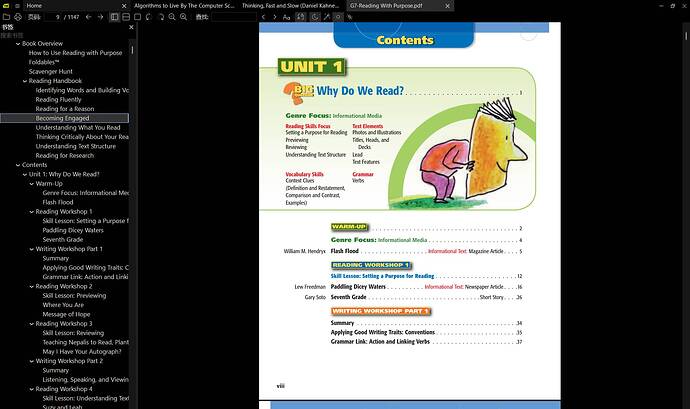Collapse the Book Overview tree node

(x=18, y=44)
